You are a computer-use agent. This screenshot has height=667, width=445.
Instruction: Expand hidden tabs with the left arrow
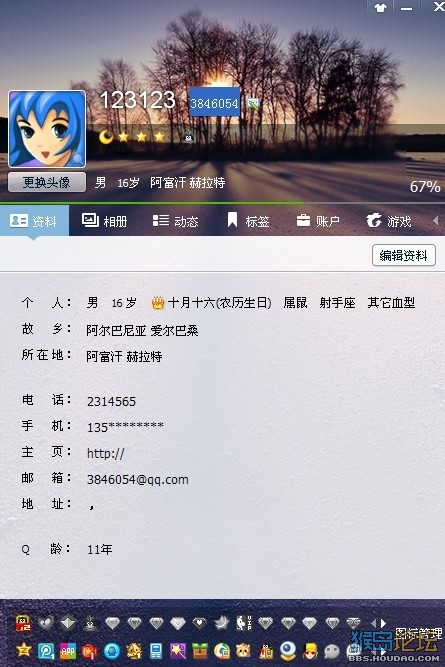tap(435, 220)
